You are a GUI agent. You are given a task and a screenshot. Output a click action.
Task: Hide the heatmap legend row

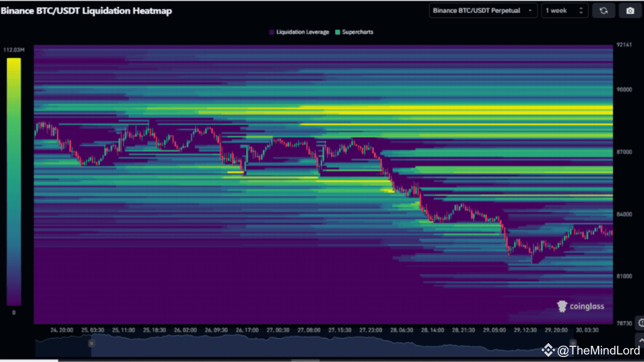pyautogui.click(x=322, y=32)
